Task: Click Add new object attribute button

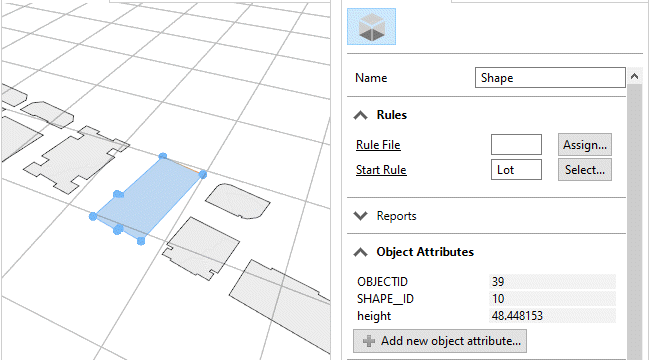Action: (440, 341)
